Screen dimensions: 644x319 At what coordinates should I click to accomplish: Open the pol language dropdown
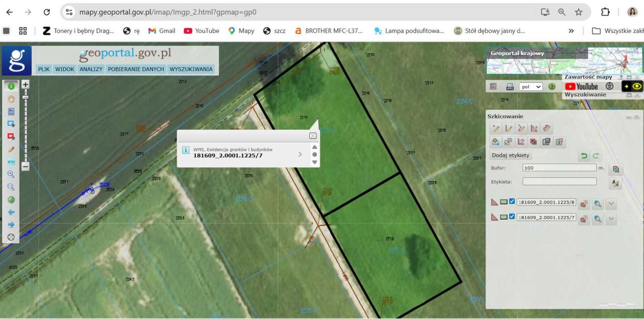531,86
